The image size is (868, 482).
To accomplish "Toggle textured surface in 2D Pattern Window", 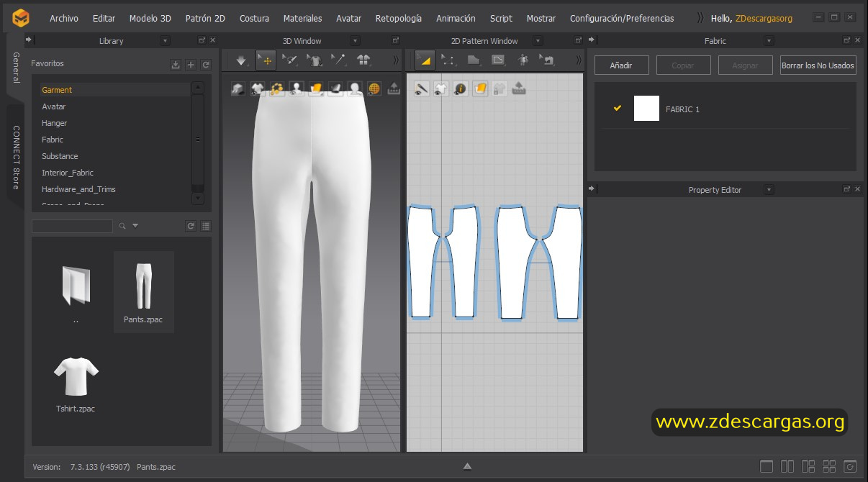I will click(480, 89).
